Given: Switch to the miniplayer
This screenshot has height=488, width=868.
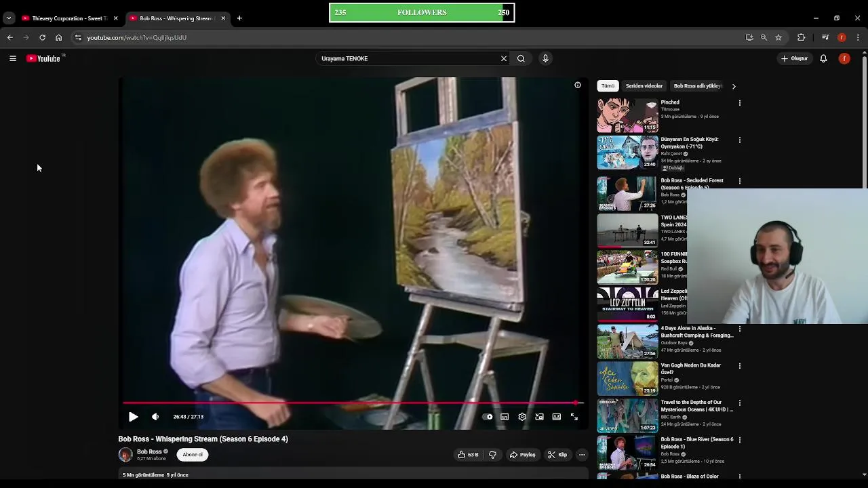Looking at the screenshot, I should click(539, 417).
